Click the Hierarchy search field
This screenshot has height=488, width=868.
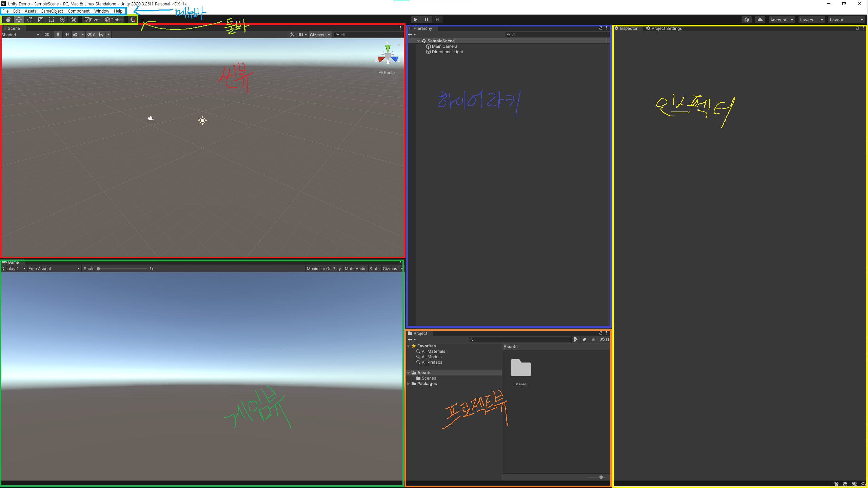pos(557,35)
